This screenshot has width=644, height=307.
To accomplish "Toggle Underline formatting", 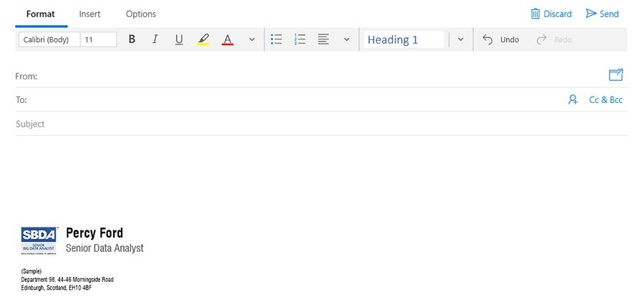I will click(x=179, y=39).
